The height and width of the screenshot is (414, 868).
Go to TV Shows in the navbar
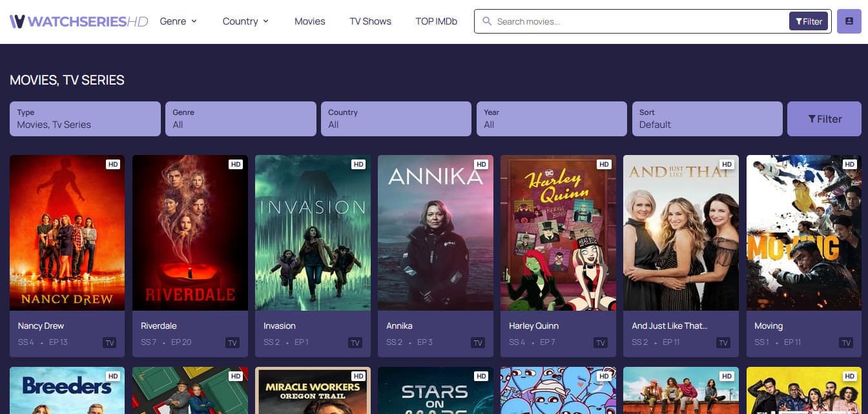370,21
